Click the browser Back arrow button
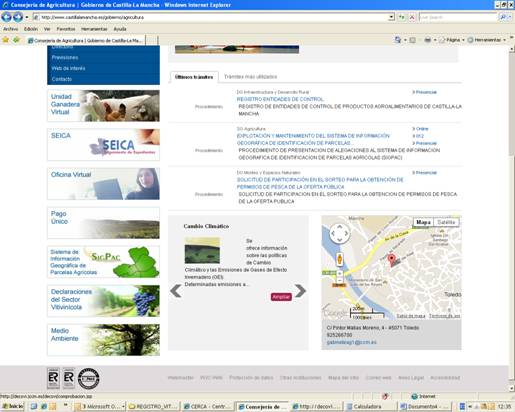Viewport: 515px width, 412px height. (7, 17)
